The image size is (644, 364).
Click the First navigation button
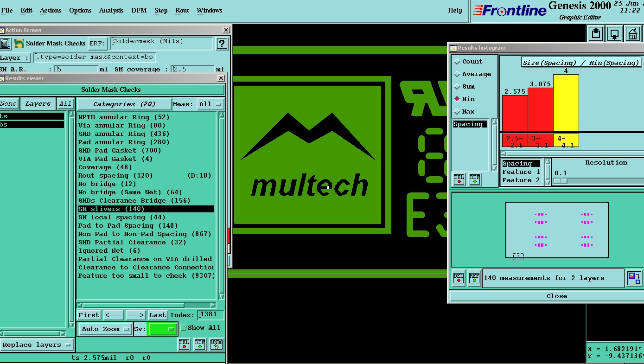[x=89, y=315]
